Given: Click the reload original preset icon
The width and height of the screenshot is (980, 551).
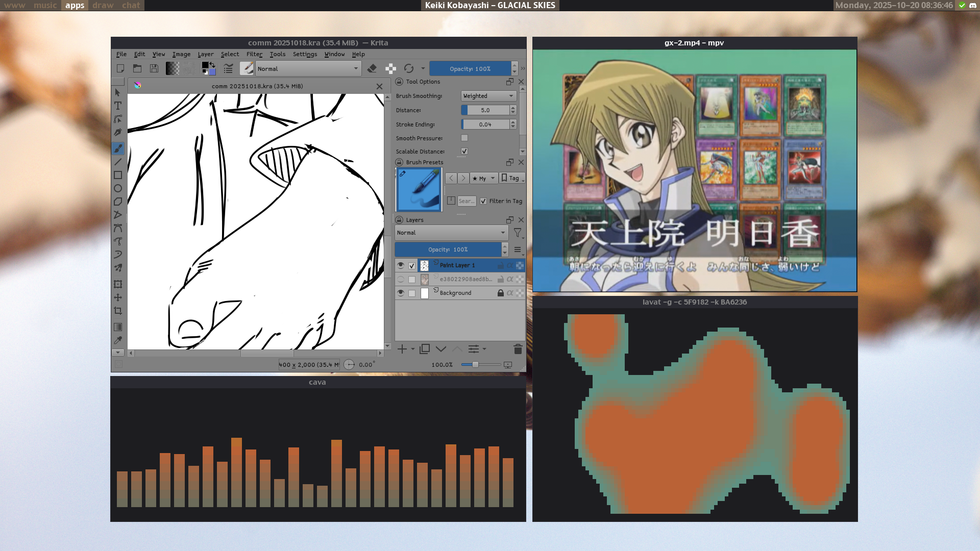Looking at the screenshot, I should pyautogui.click(x=409, y=68).
